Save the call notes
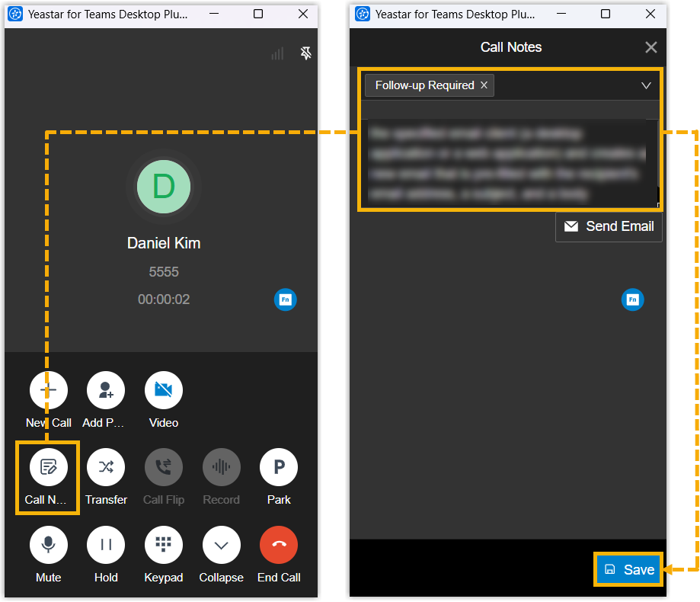This screenshot has height=602, width=700. pos(628,569)
